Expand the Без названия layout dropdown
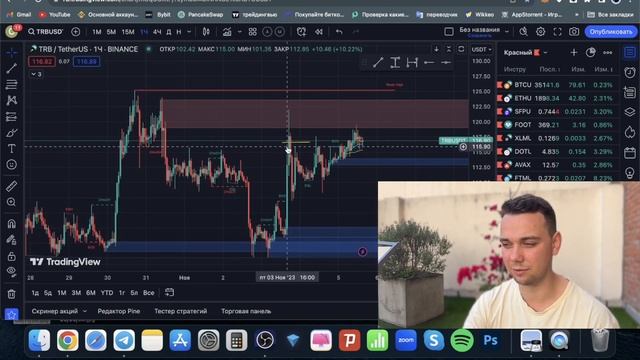Screen dimensions: 640x360 click(507, 31)
